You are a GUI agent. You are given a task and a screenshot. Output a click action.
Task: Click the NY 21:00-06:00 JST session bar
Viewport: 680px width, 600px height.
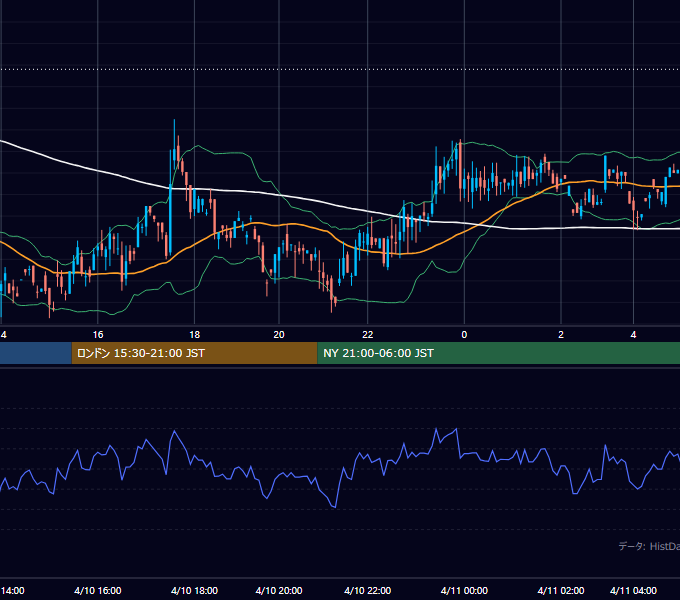pyautogui.click(x=499, y=353)
